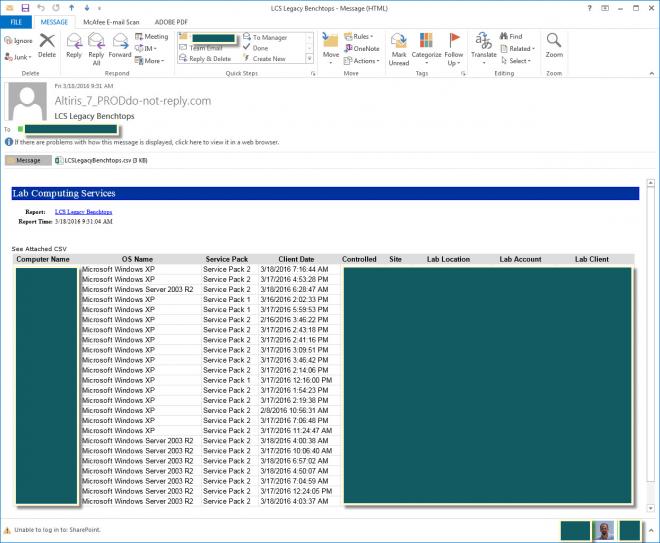Collapse the ribbon with the chevron
The width and height of the screenshot is (660, 543).
click(x=652, y=73)
